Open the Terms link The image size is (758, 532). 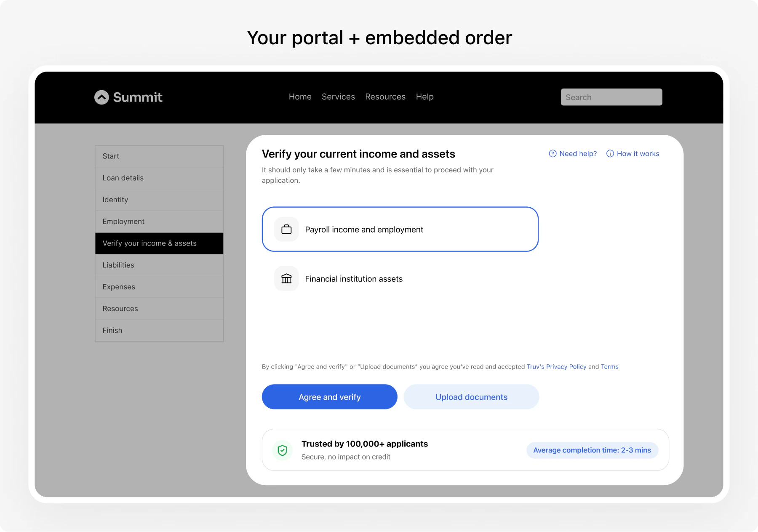click(609, 366)
